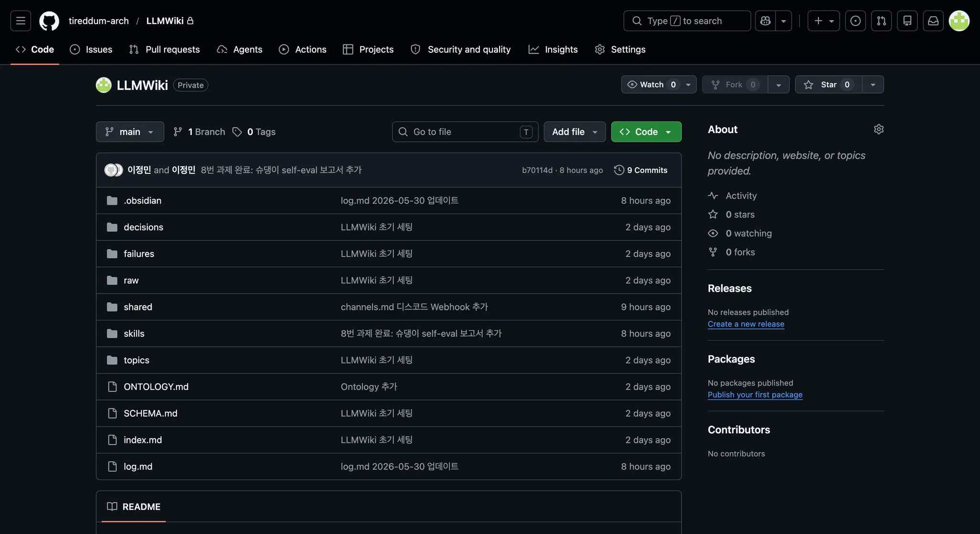Click the raw folder icon

112,280
